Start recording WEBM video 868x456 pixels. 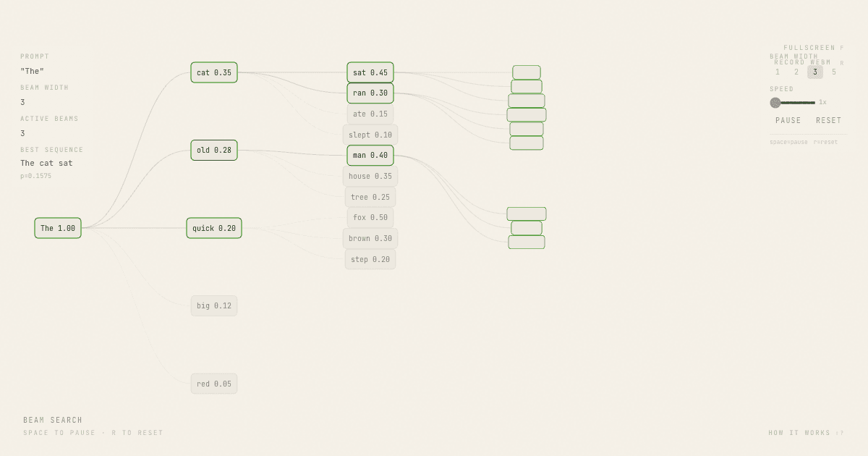pos(803,63)
